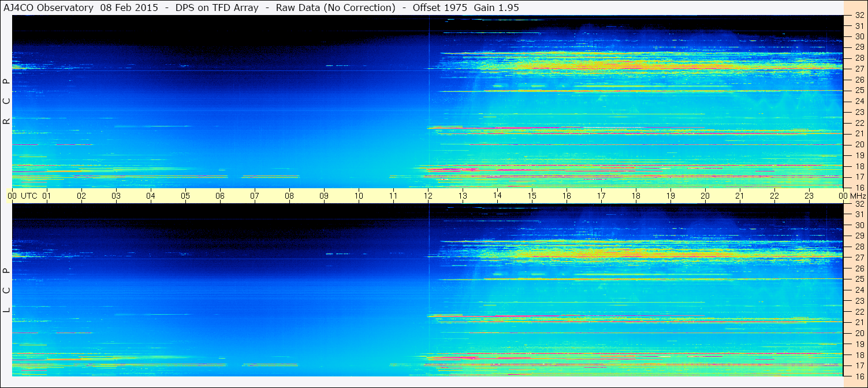The image size is (868, 388).
Task: Pick the 04 hour marker on the time axis
Action: pyautogui.click(x=151, y=196)
